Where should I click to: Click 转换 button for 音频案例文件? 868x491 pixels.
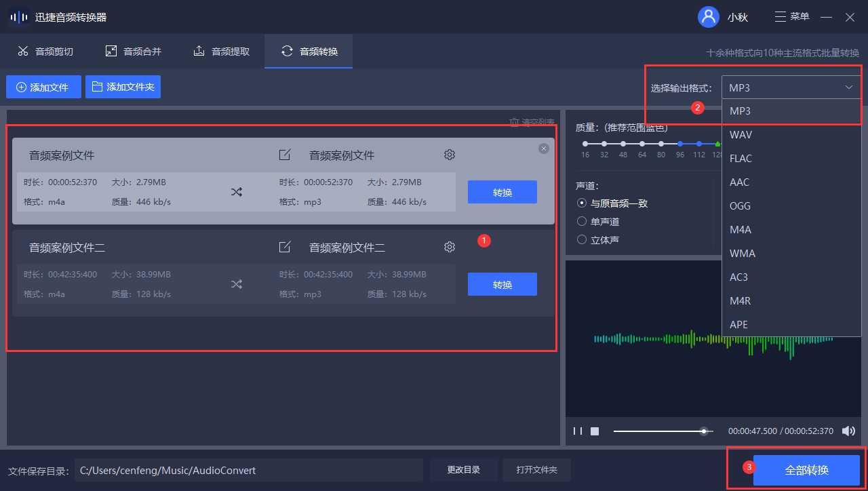(x=502, y=192)
